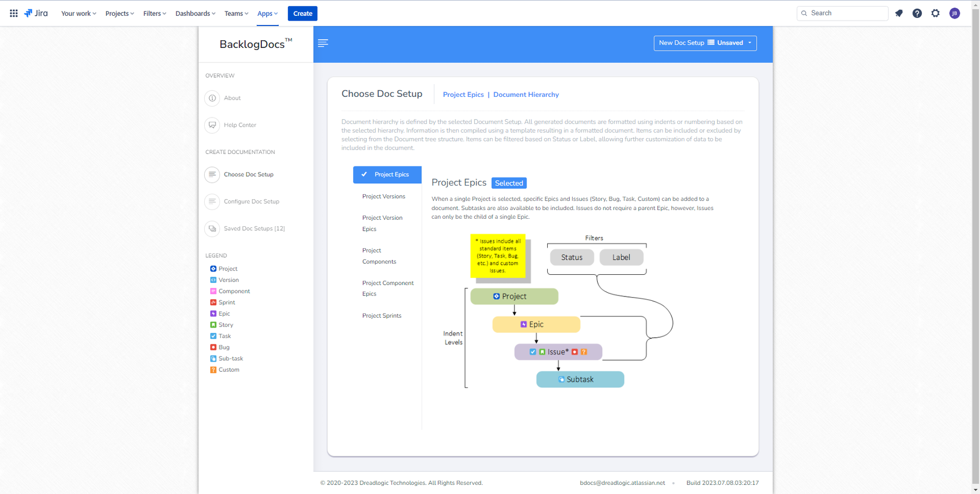Open Saved Doc Setups [12] link
The height and width of the screenshot is (494, 980).
click(x=254, y=229)
